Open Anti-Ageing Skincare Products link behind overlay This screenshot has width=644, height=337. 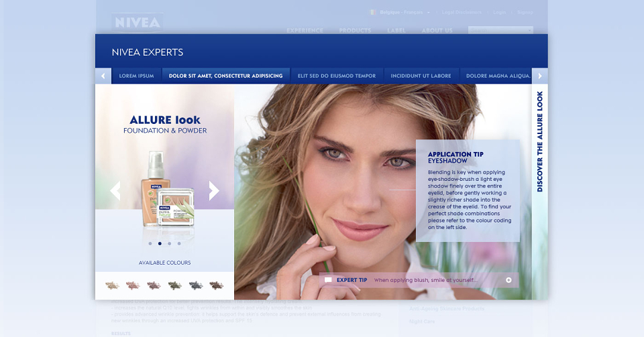[447, 308]
